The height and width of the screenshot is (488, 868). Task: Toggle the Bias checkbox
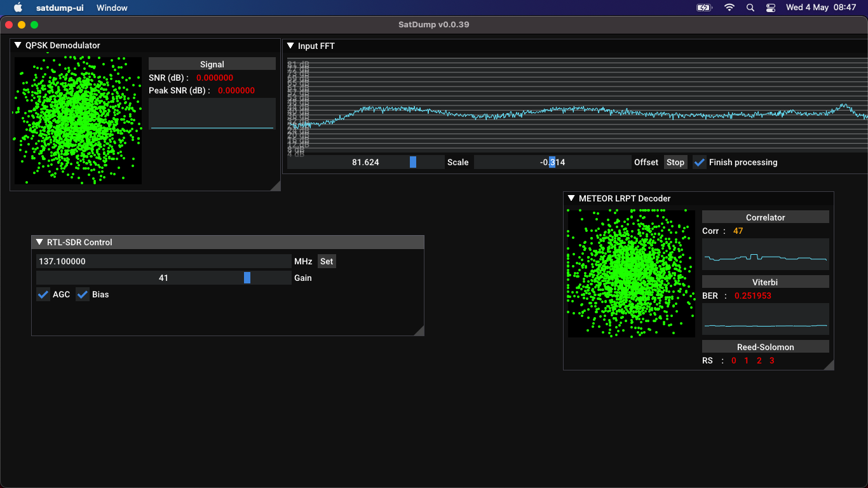83,294
